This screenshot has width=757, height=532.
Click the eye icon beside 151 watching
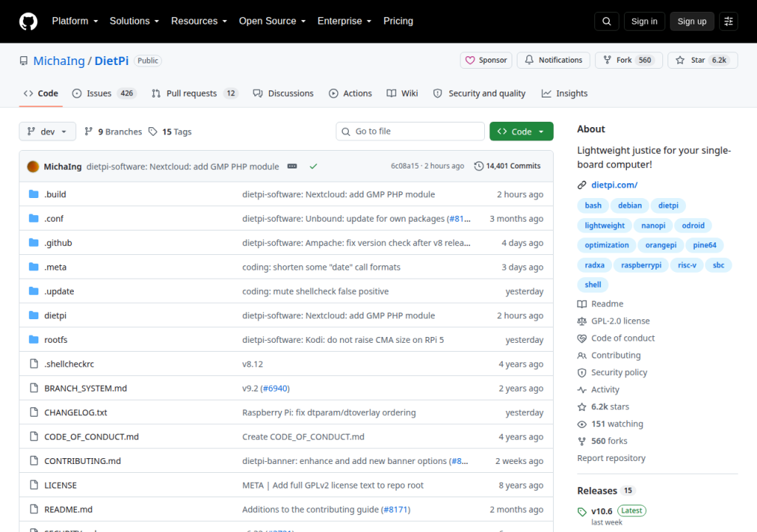coord(582,424)
